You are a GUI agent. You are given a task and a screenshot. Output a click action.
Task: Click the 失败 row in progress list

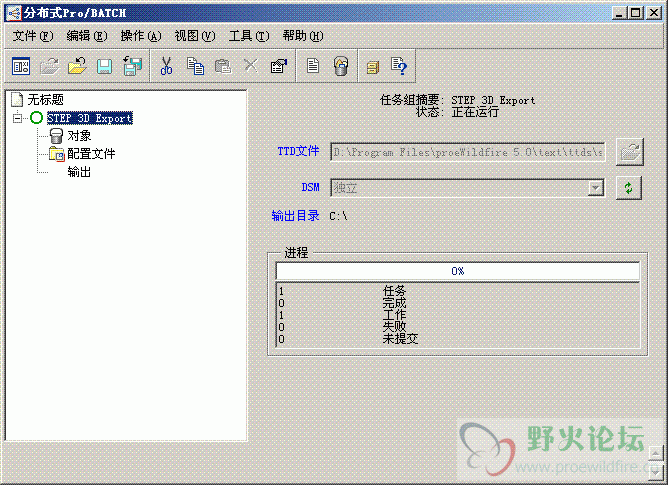pos(458,327)
